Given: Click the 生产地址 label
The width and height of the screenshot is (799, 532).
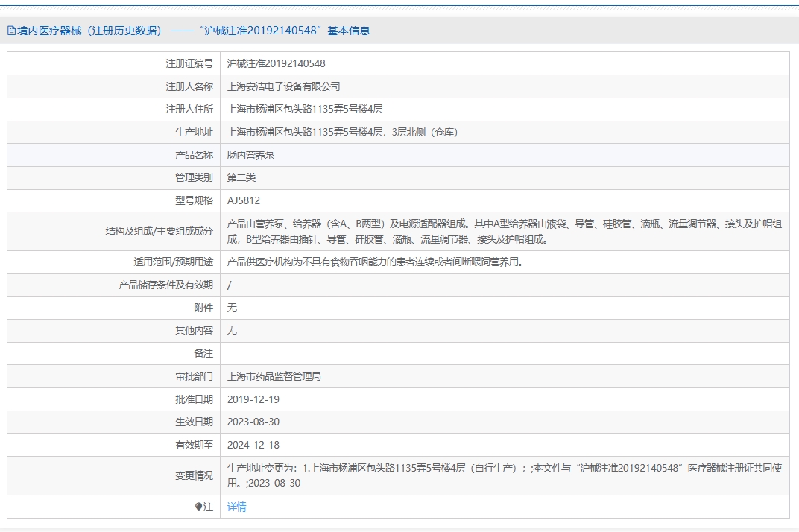Looking at the screenshot, I should pos(194,133).
